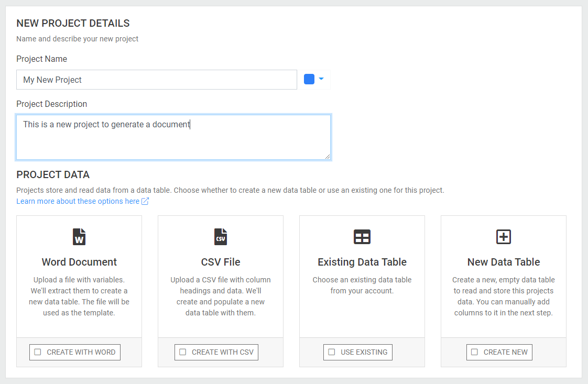The image size is (588, 384).
Task: Click the New Data Table plus icon
Action: [x=504, y=237]
